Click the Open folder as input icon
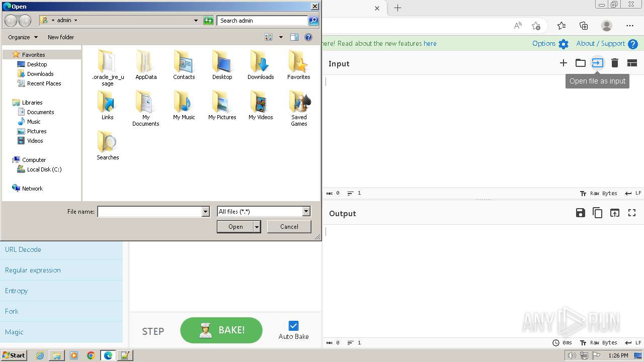644x362 pixels. [x=581, y=63]
